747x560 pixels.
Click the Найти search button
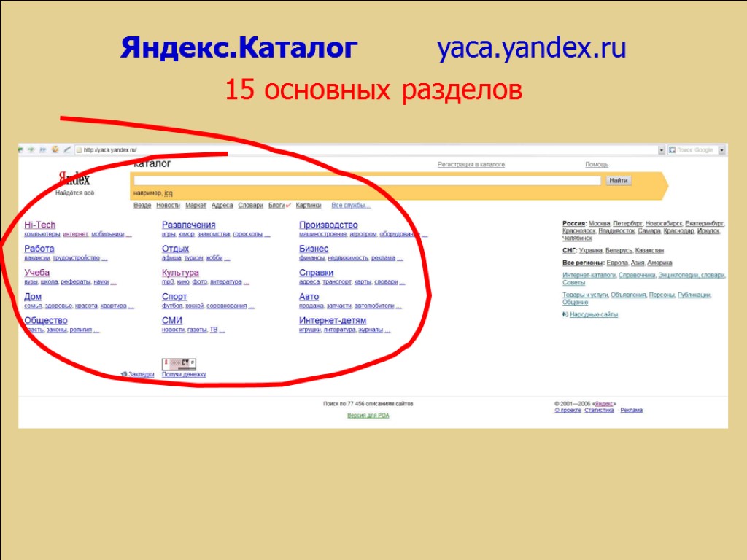(619, 181)
